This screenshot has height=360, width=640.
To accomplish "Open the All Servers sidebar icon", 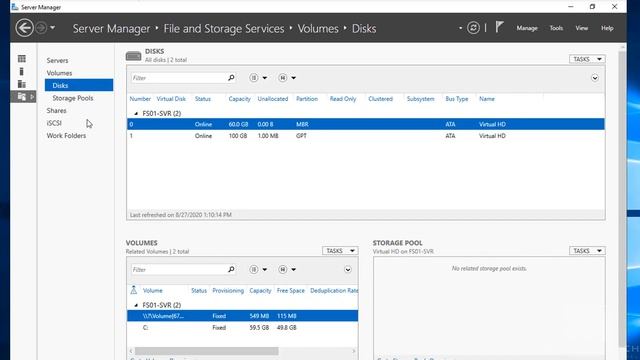I will pos(22,84).
